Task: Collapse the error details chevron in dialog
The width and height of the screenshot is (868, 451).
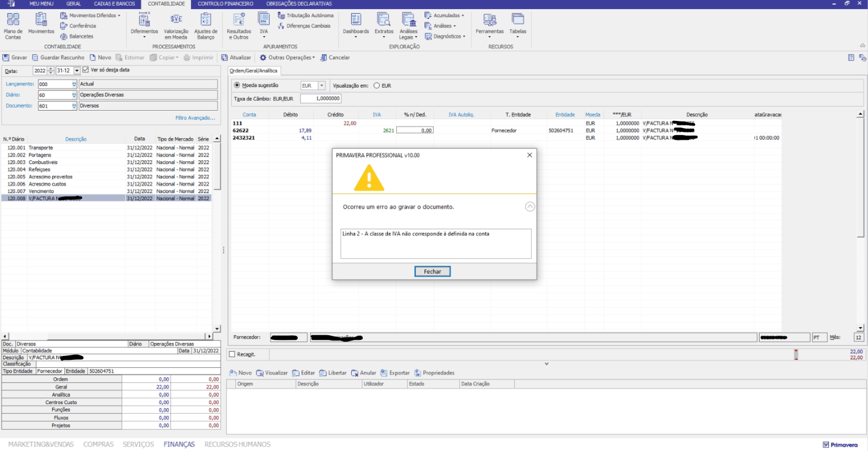Action: pyautogui.click(x=530, y=207)
